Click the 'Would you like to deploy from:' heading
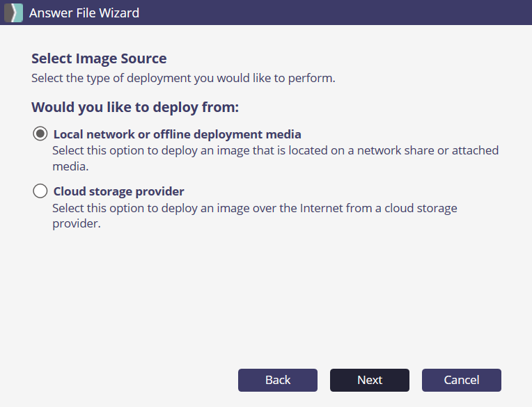The width and height of the screenshot is (532, 407). (x=135, y=108)
